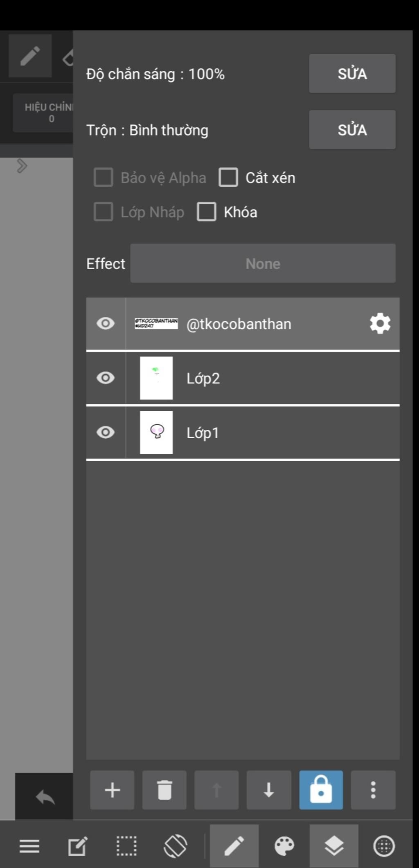Viewport: 419px width, 868px height.
Task: Check the Khóa checkbox
Action: coord(207,212)
